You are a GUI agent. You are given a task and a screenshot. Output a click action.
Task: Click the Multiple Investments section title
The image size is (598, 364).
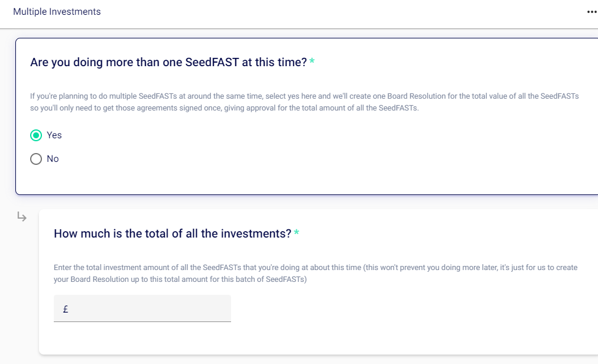pos(57,12)
